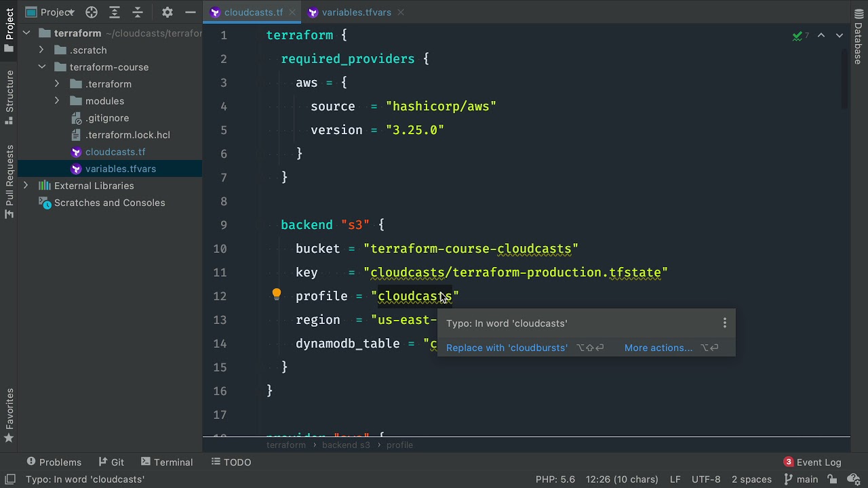Screen dimensions: 868x488
Task: Click the terraform-course folder icon
Action: pos(60,67)
